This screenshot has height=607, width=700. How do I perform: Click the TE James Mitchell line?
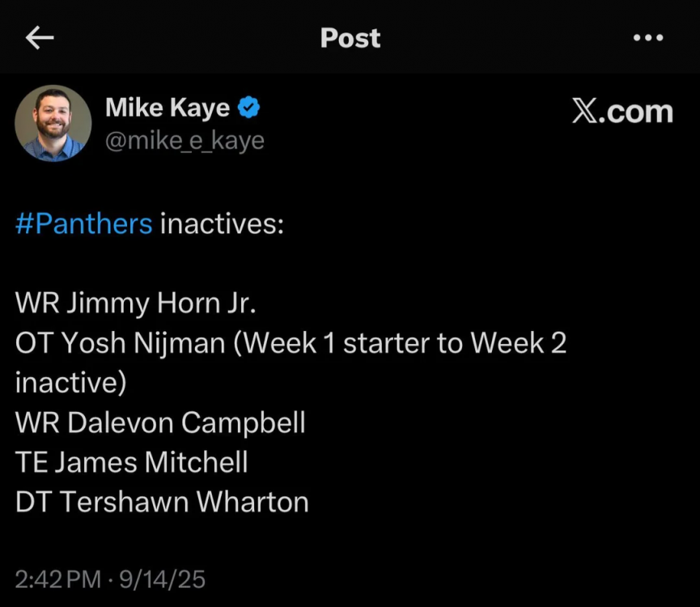tap(131, 462)
